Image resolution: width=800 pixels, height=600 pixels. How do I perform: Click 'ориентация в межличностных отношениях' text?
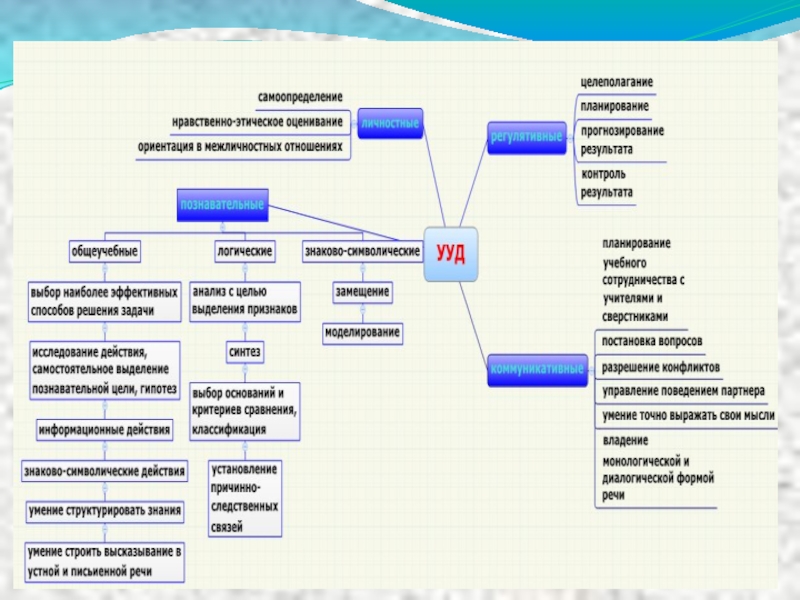click(240, 147)
